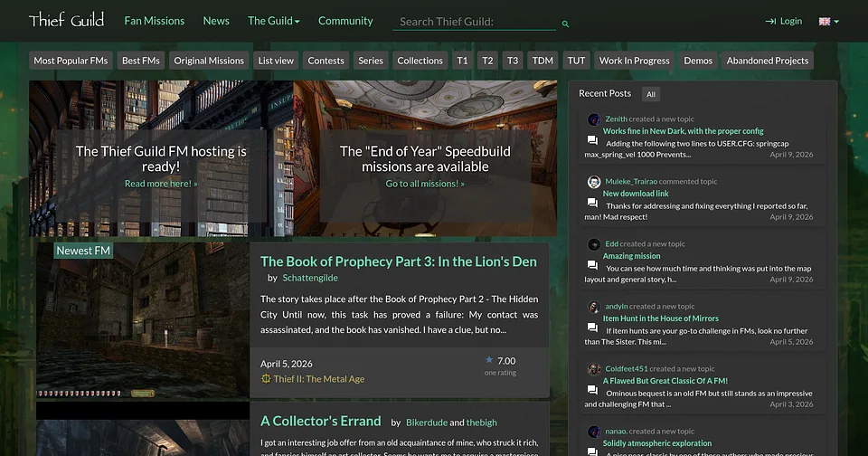Click the library hosting banner image
868x456 pixels.
pos(161,158)
